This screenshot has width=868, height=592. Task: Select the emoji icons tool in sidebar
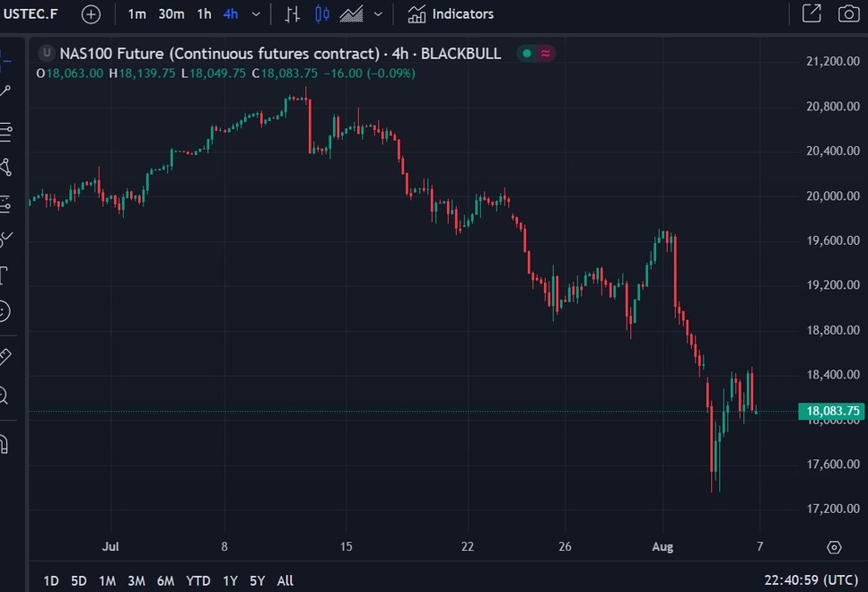(x=4, y=311)
